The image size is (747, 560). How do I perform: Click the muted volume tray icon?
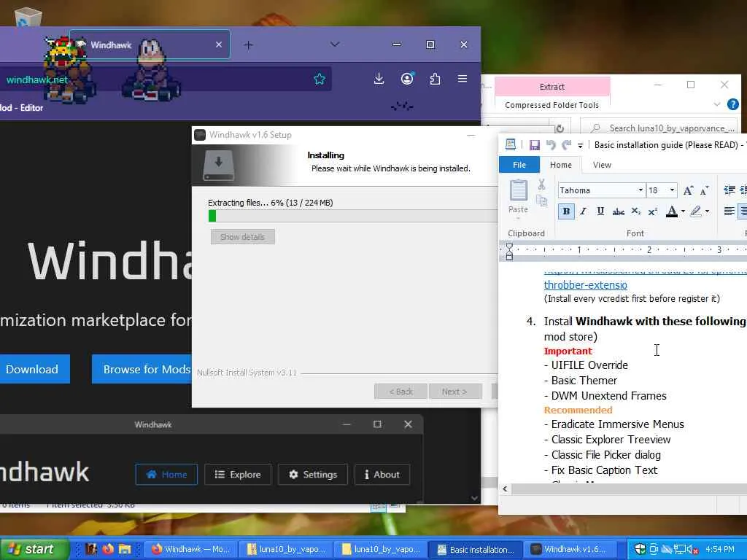(x=693, y=550)
